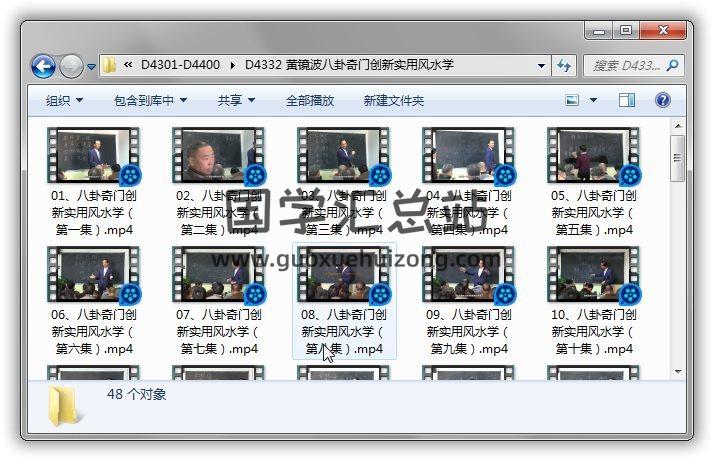Click the file name 09、八卦奇门创新实用风水学（第九集）.mp4

pyautogui.click(x=469, y=332)
